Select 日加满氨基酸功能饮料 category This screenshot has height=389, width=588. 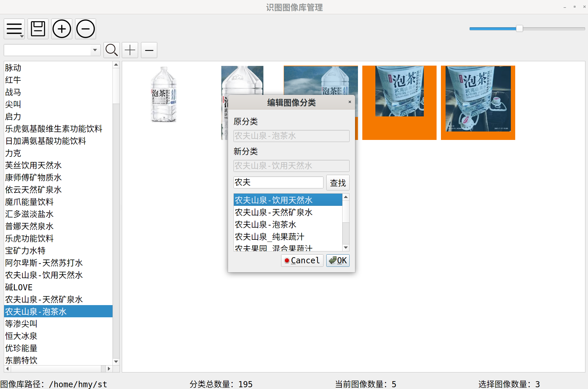58,141
